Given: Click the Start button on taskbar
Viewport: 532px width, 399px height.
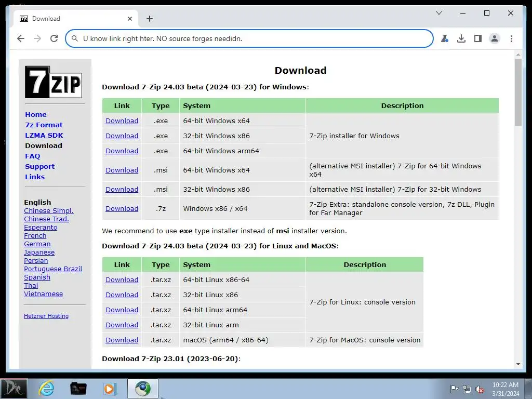Looking at the screenshot, I should click(14, 389).
